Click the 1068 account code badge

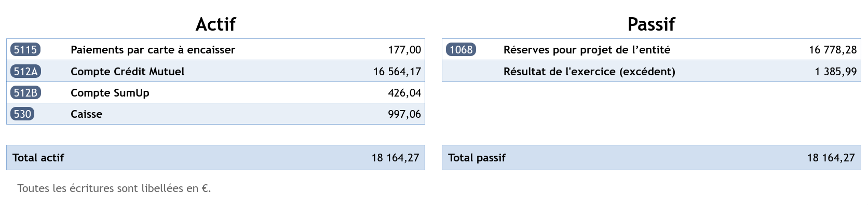[461, 50]
